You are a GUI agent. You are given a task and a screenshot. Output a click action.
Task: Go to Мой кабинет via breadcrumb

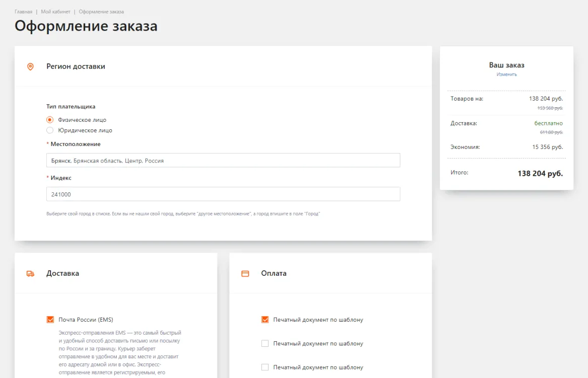(x=55, y=12)
